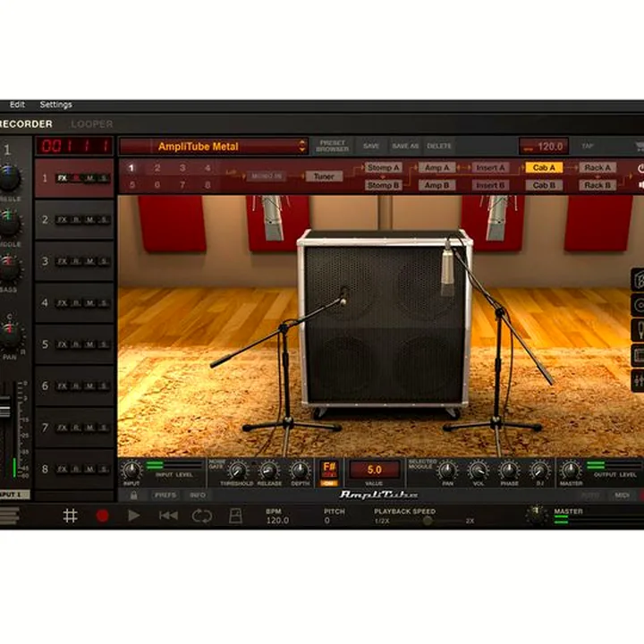Select the Cab B module
The height and width of the screenshot is (644, 644).
pos(544,185)
